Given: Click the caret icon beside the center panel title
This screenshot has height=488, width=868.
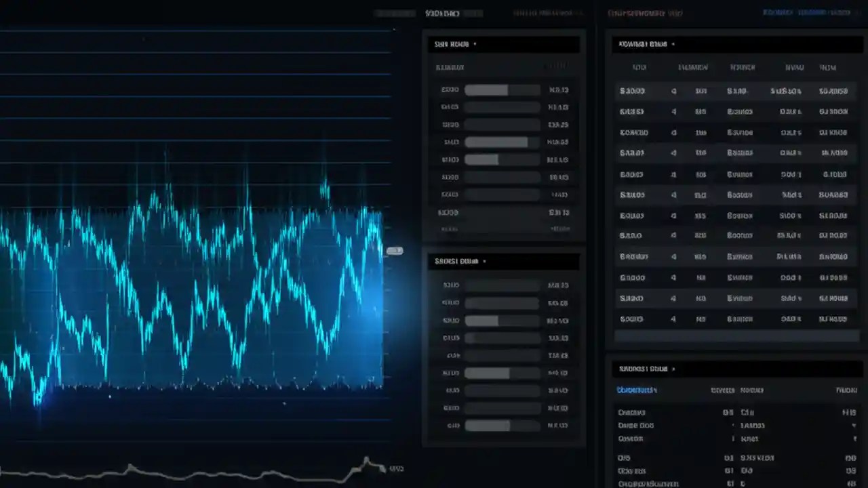Looking at the screenshot, I should click(x=475, y=43).
